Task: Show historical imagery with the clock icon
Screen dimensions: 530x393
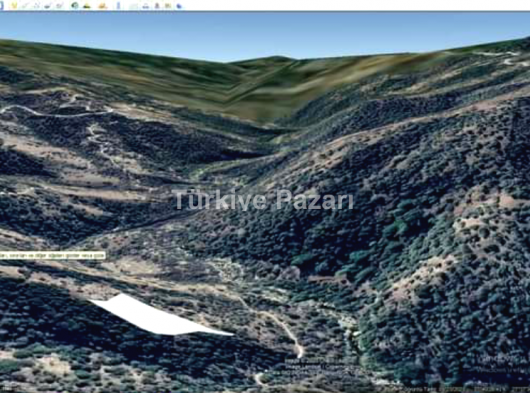Action: click(75, 5)
